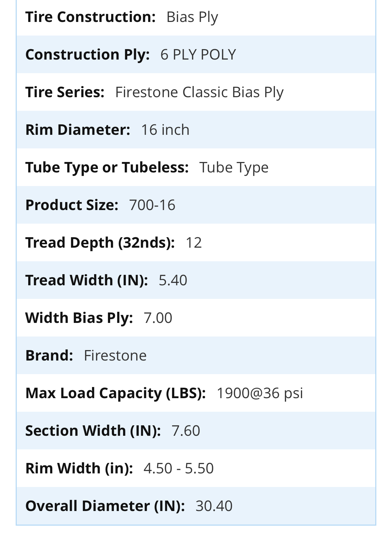Click the Rim Diameter label

pos(78,130)
